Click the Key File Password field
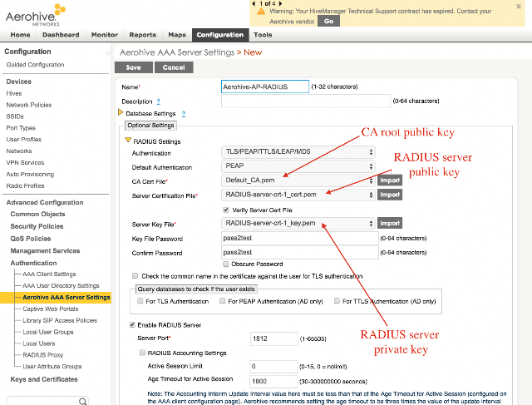 [x=300, y=239]
